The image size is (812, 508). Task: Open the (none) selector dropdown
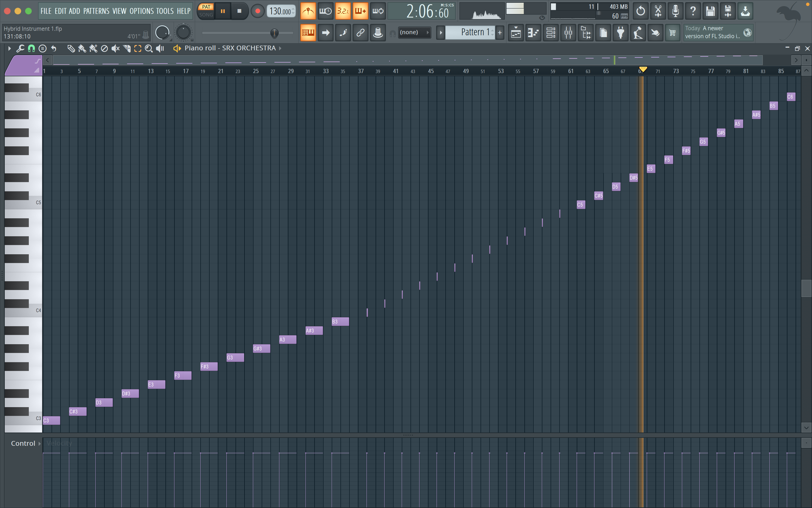(414, 32)
